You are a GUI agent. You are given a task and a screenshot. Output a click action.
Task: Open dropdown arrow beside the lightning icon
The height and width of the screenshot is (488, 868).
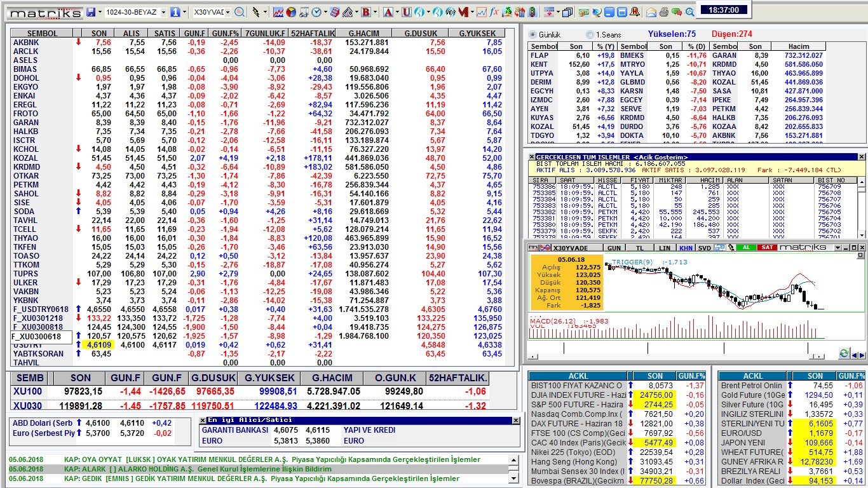tap(265, 12)
